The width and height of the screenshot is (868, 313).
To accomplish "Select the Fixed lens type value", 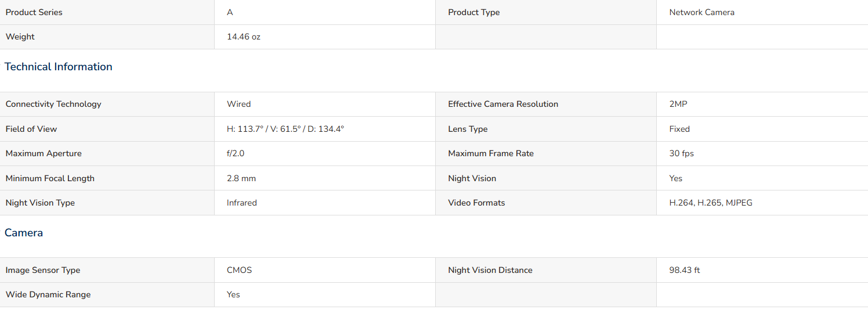I will [x=679, y=129].
